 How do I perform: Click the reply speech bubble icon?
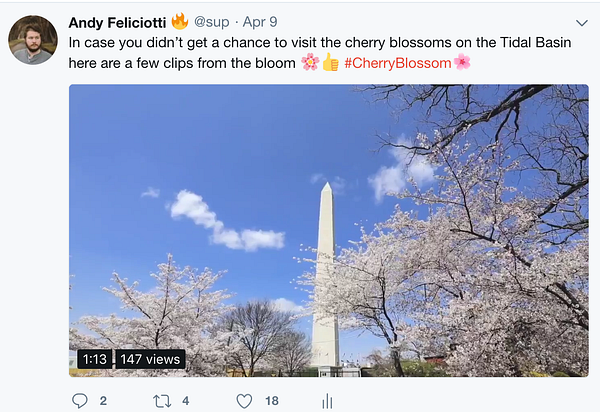[x=80, y=401]
